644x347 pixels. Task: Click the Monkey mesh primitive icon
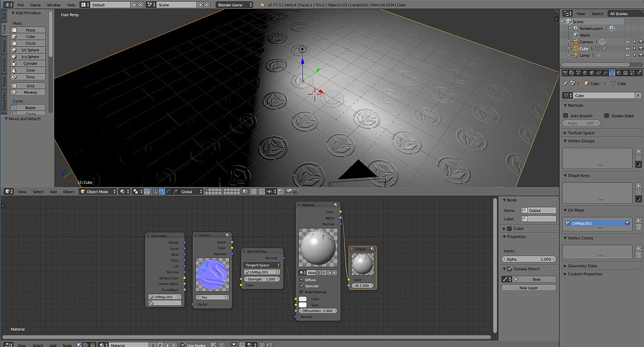[x=14, y=92]
